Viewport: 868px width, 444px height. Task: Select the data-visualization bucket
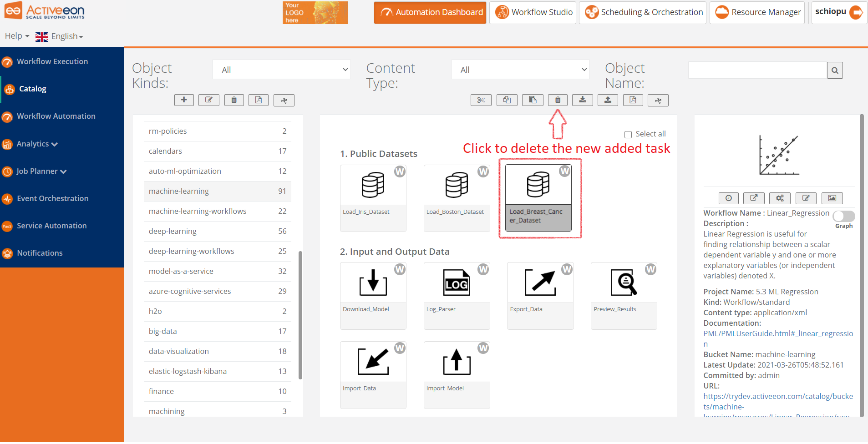218,351
